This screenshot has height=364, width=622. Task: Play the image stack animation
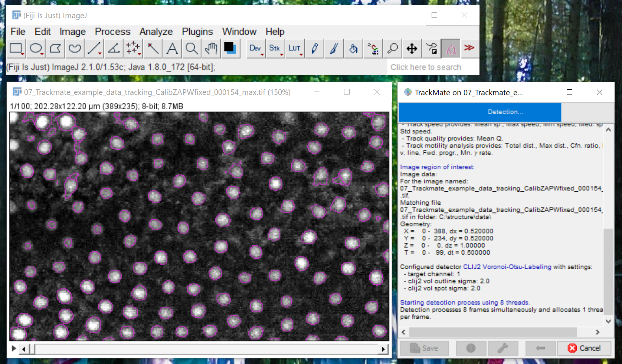coord(14,348)
